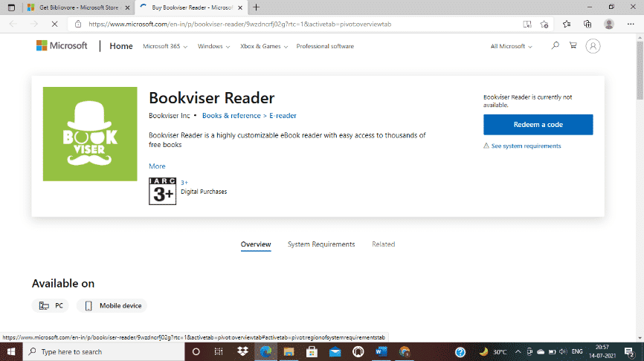Open Collections panel
Viewport: 644px width, 361px height.
coord(587,25)
